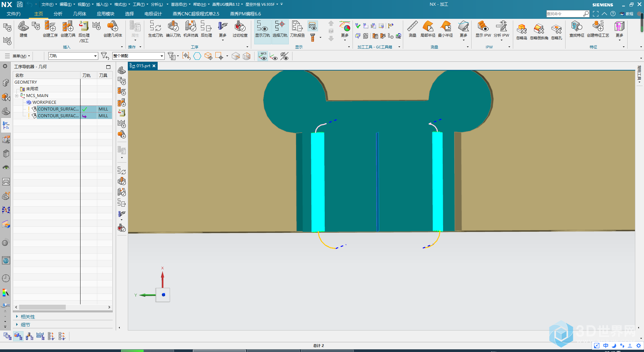Switch to the 几何体 ribbon tab
644x352 pixels.
tap(79, 14)
